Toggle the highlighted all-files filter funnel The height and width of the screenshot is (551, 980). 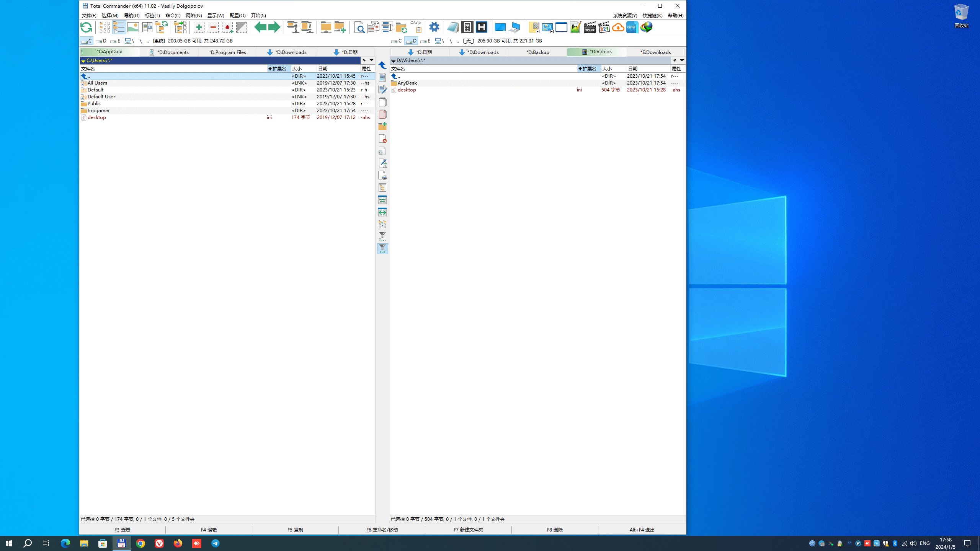pyautogui.click(x=382, y=249)
